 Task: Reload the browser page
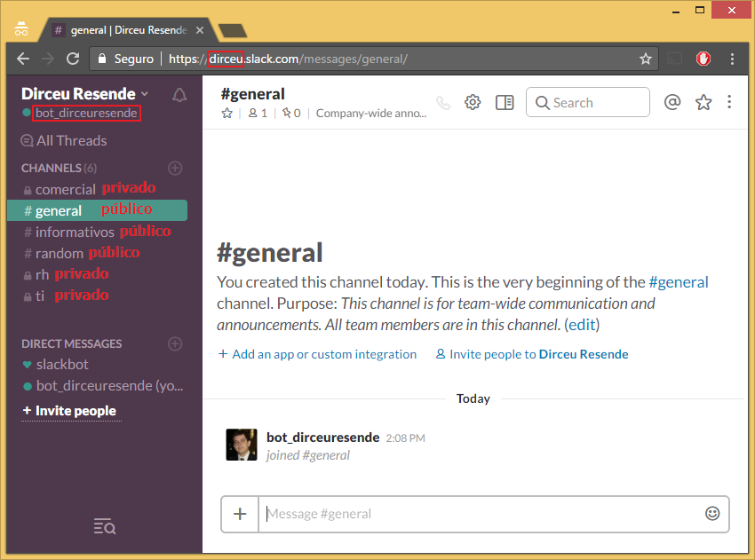73,59
